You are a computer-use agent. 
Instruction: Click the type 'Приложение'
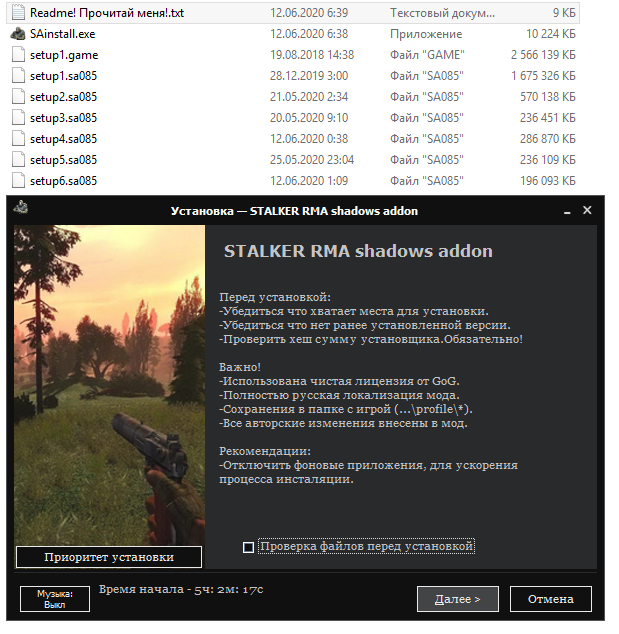click(426, 34)
